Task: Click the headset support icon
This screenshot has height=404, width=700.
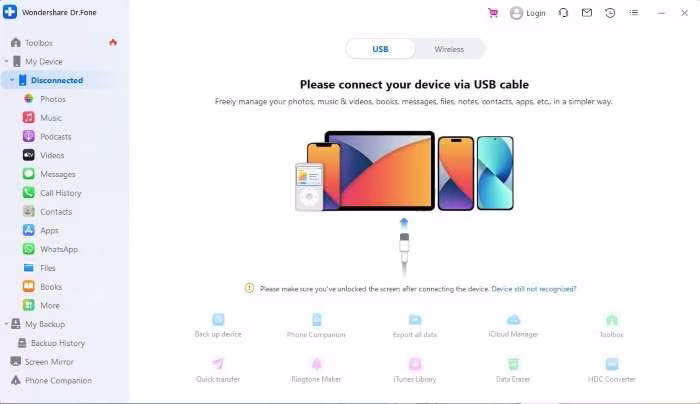Action: pyautogui.click(x=563, y=13)
